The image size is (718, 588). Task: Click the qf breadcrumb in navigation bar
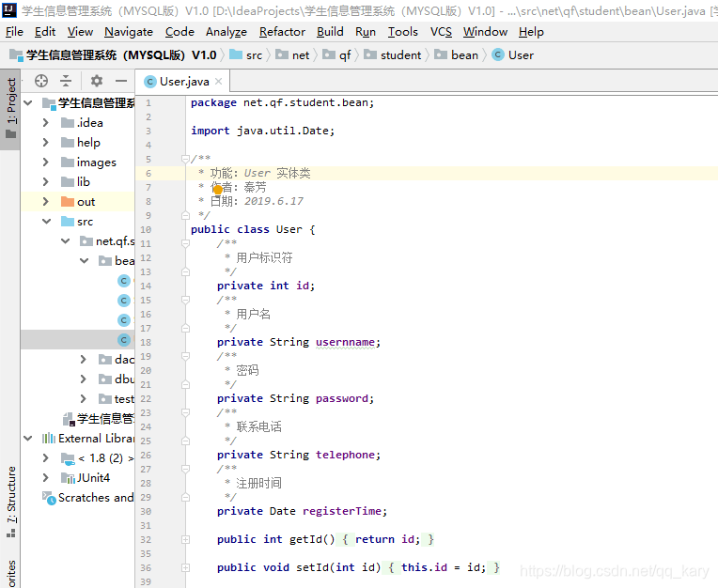[336, 55]
